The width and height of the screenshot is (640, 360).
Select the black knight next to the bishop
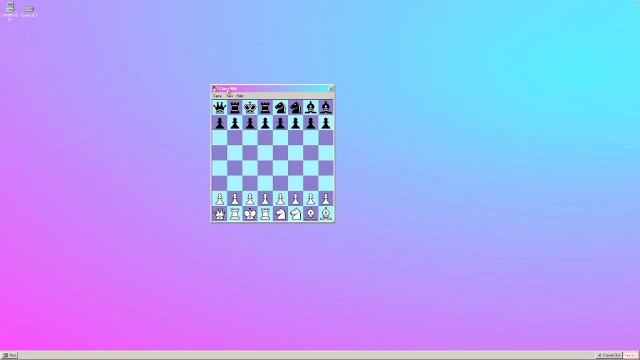click(296, 108)
